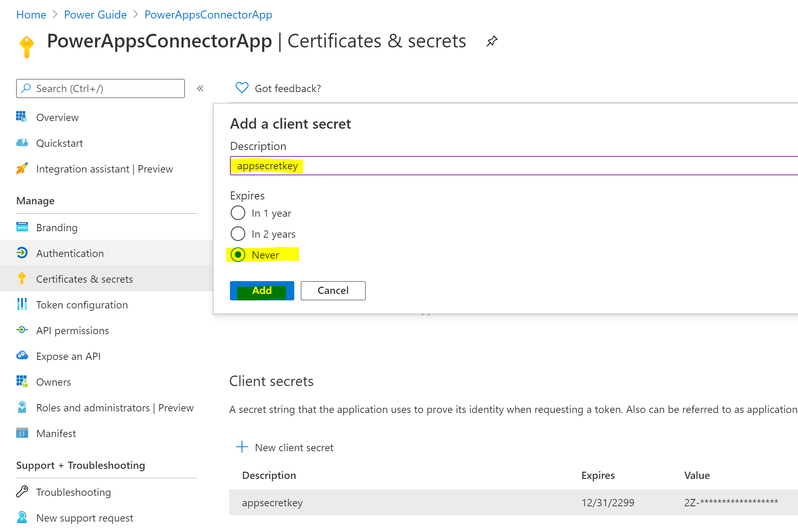Screen dimensions: 798x532
Task: Click the Overview grid icon
Action: 22,117
